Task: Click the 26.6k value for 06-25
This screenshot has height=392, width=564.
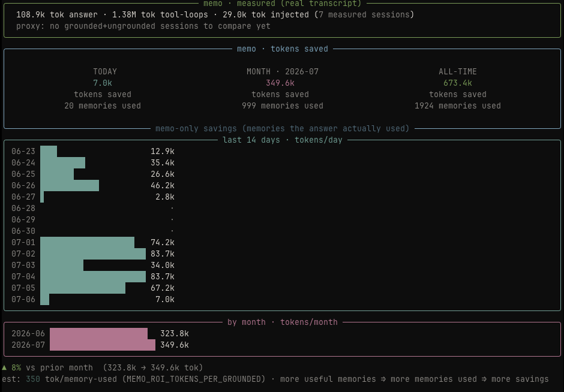Action: [163, 174]
